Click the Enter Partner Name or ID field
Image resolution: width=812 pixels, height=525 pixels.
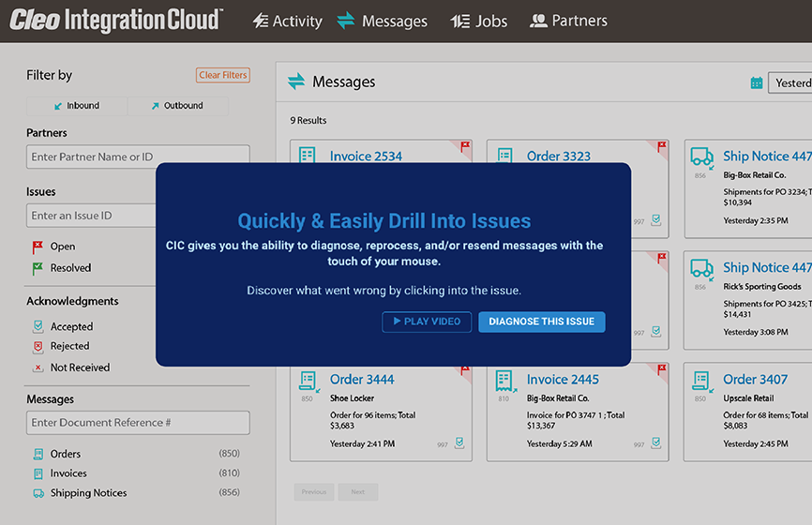[138, 157]
